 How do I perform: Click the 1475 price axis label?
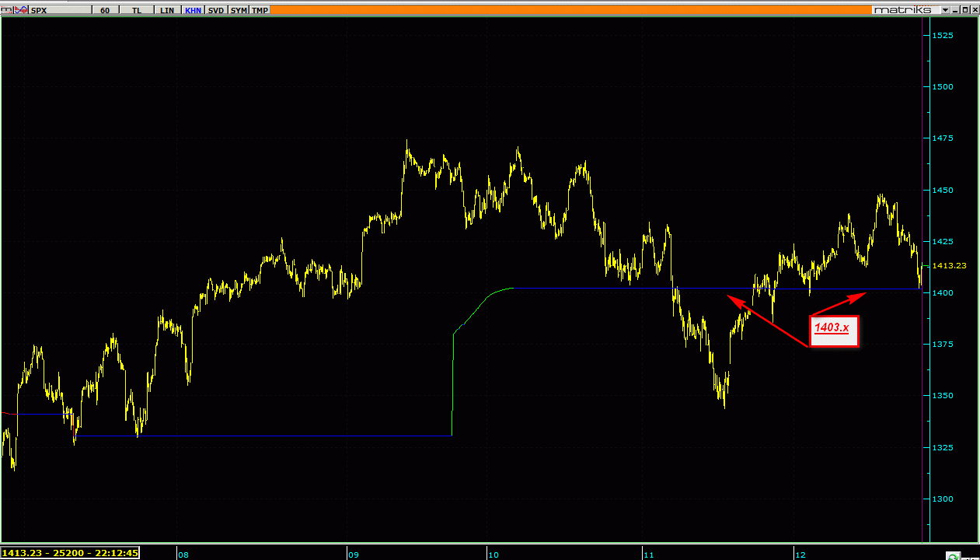pos(943,138)
